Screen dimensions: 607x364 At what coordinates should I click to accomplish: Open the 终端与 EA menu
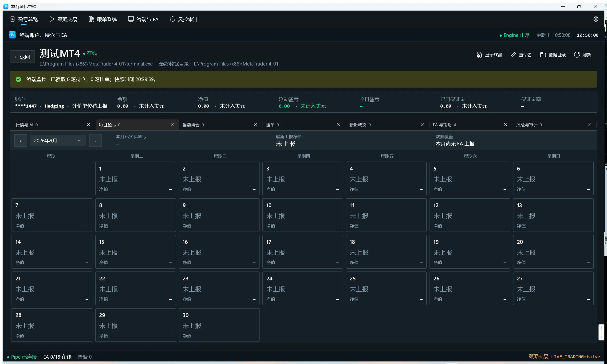click(x=143, y=19)
